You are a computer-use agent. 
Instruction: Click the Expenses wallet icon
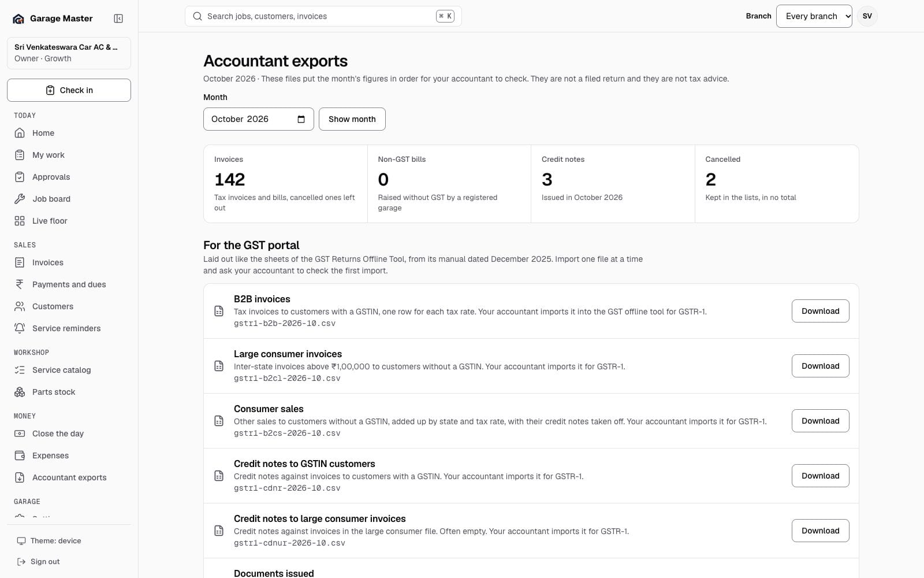coord(20,455)
